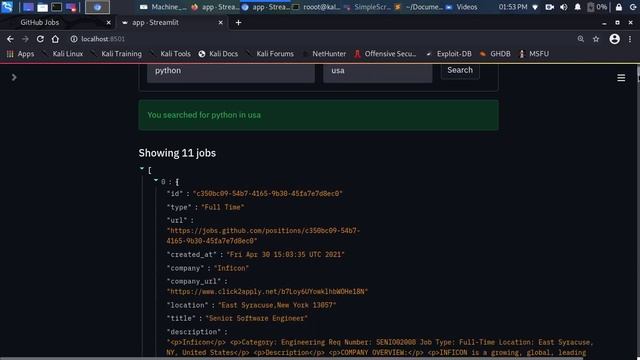The height and width of the screenshot is (360, 640).
Task: Click the "Full Time" type value
Action: pyautogui.click(x=222, y=207)
